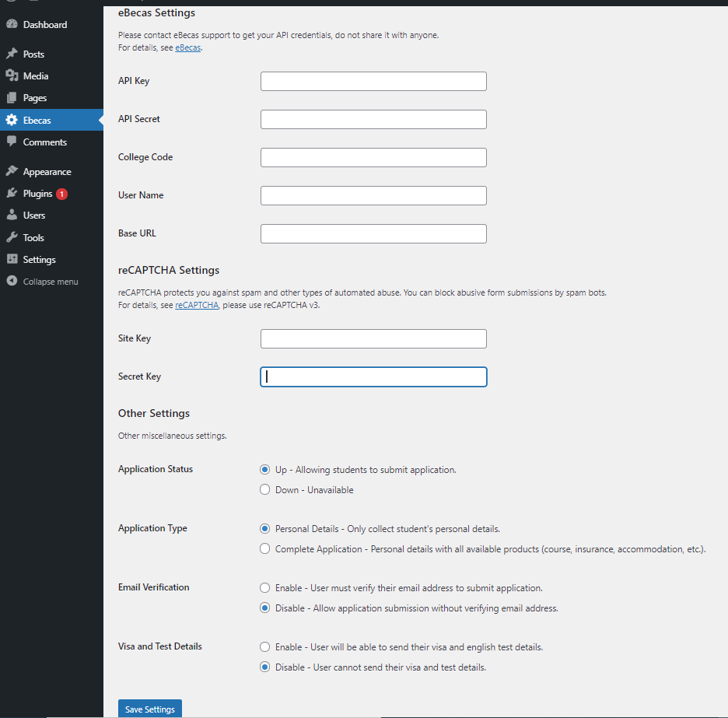Click the Pages icon in sidebar
This screenshot has height=718, width=728.
tap(12, 97)
